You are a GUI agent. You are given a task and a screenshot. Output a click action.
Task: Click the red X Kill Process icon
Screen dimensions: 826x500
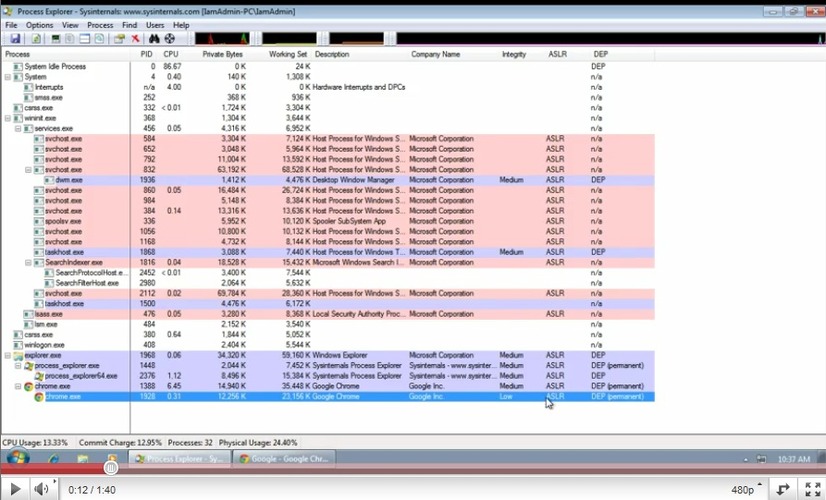pyautogui.click(x=135, y=38)
